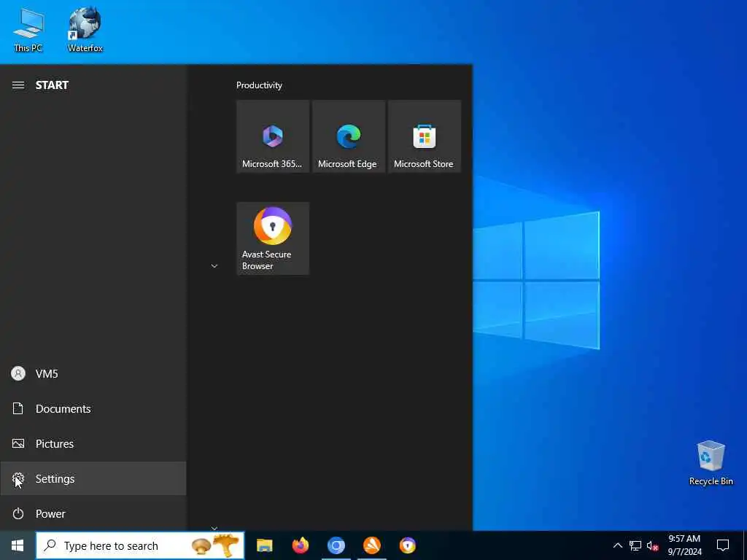Click the mushroom search highlight image
Screen dimensions: 747x560
[x=215, y=545]
